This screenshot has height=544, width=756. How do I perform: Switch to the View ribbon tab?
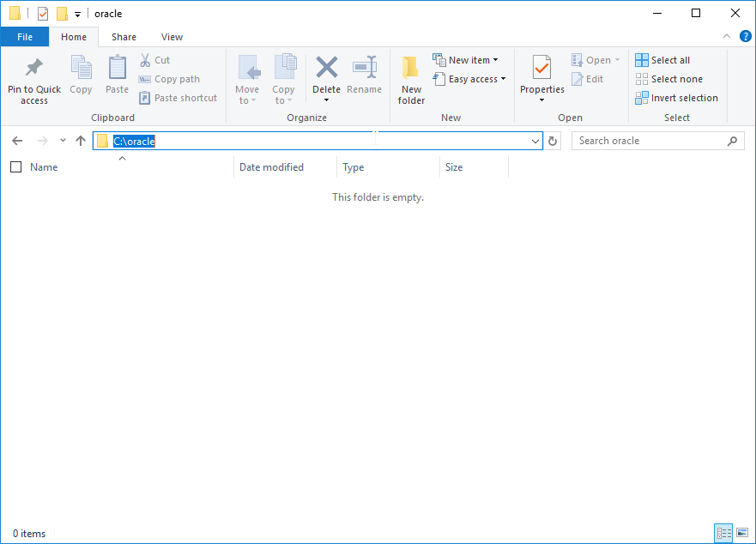click(172, 37)
